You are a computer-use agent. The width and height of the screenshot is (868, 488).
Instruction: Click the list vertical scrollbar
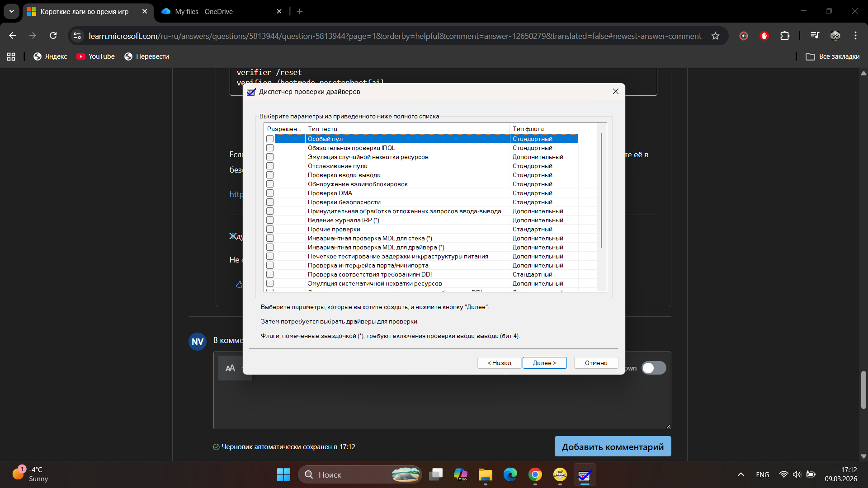(x=601, y=190)
